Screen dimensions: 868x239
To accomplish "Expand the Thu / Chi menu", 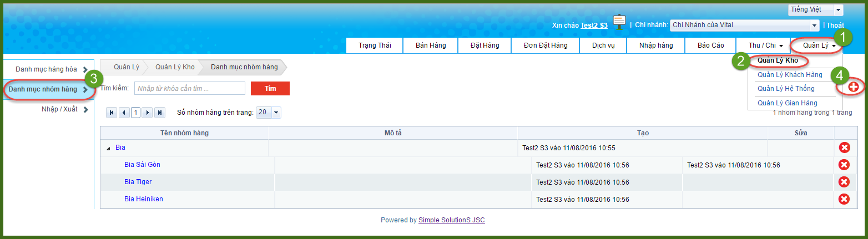I will point(763,45).
